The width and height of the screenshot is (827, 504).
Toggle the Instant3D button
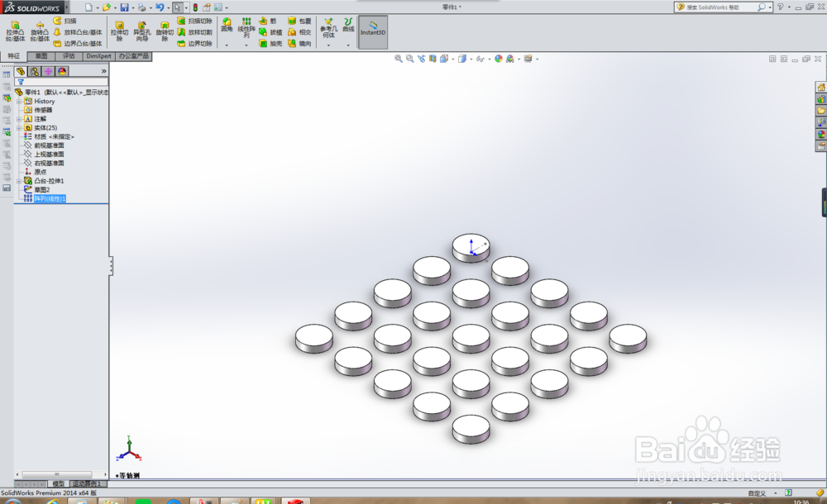pos(373,32)
